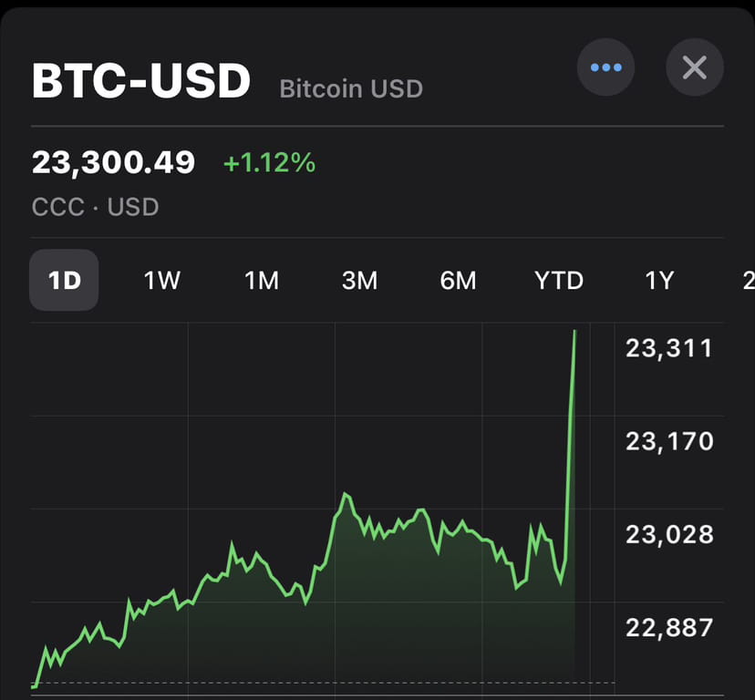Dismiss the BTC-USD panel via the X icon
The height and width of the screenshot is (700, 755).
[695, 67]
